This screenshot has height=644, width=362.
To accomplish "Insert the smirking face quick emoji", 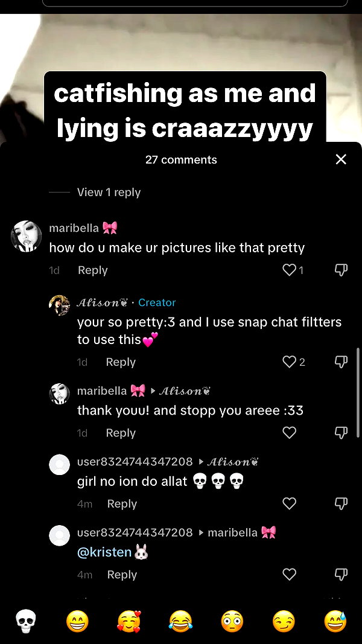I will (x=284, y=621).
